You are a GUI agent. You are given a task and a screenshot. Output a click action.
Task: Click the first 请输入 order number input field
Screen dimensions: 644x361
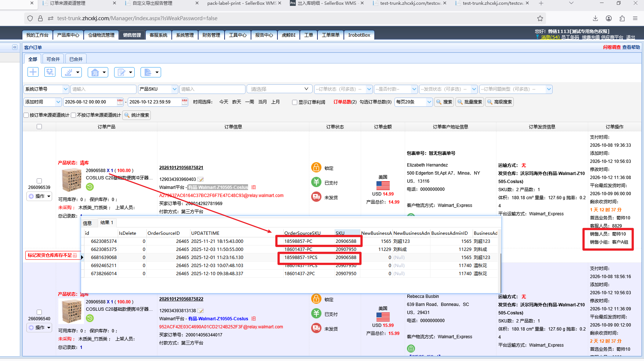point(103,89)
